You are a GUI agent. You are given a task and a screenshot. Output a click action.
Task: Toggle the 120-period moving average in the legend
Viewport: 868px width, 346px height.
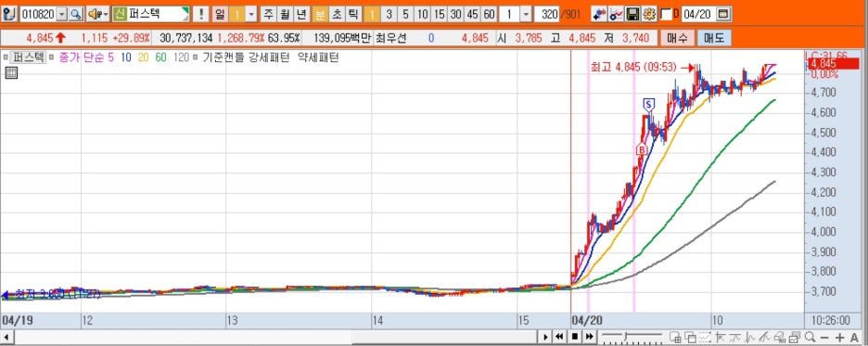click(x=181, y=57)
